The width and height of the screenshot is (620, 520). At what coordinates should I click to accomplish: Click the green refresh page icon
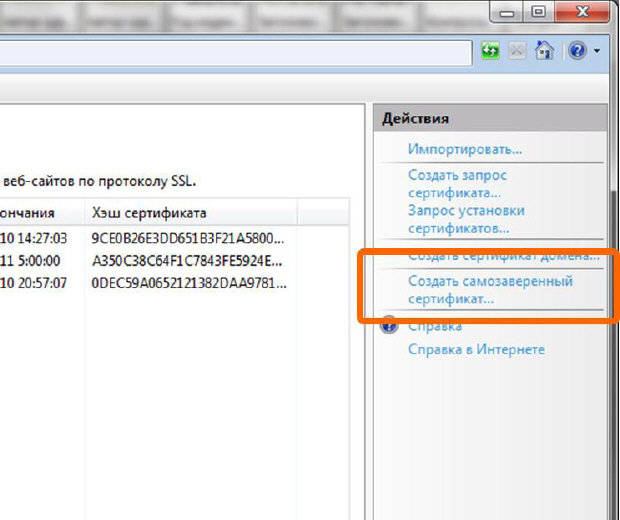pyautogui.click(x=490, y=50)
